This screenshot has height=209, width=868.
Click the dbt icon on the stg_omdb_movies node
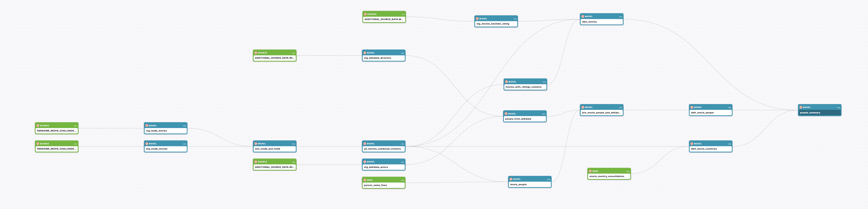147,144
